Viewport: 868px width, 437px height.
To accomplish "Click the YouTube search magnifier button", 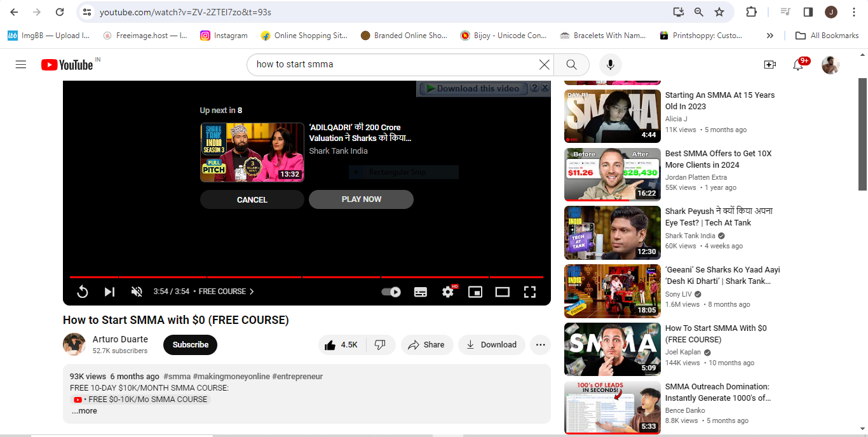I will pyautogui.click(x=571, y=64).
